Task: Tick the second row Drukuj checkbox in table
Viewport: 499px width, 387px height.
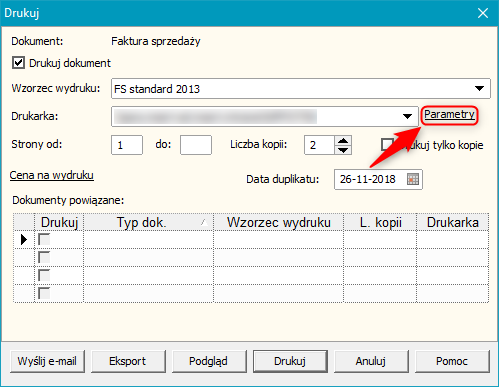Action: 44,257
